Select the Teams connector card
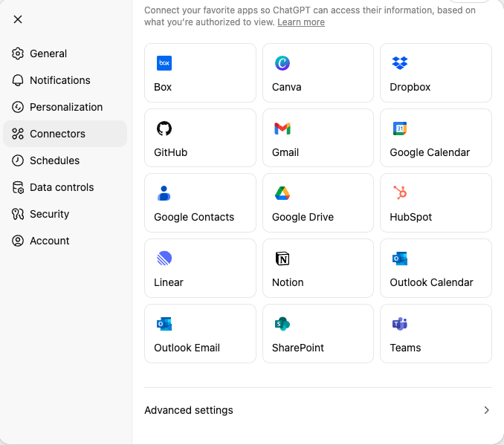This screenshot has width=504, height=445. tap(436, 334)
